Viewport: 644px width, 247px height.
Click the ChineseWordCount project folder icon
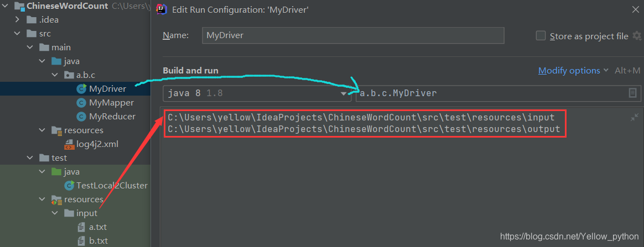19,6
